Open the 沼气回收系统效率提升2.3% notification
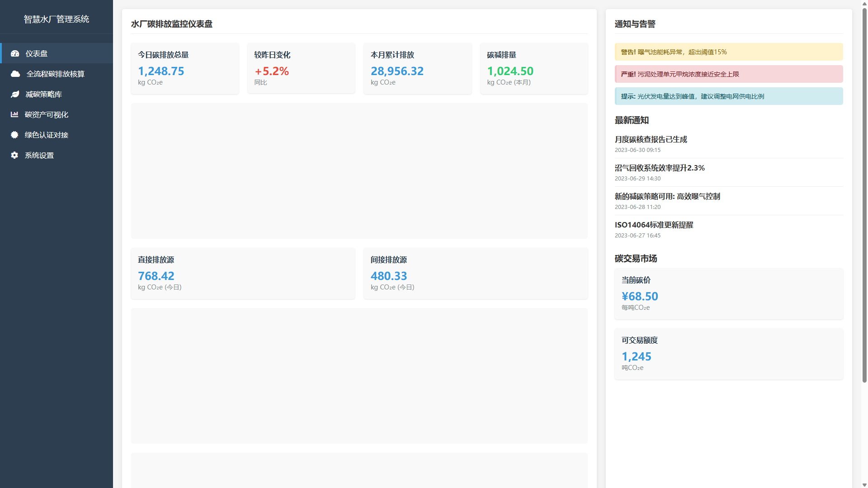 659,168
